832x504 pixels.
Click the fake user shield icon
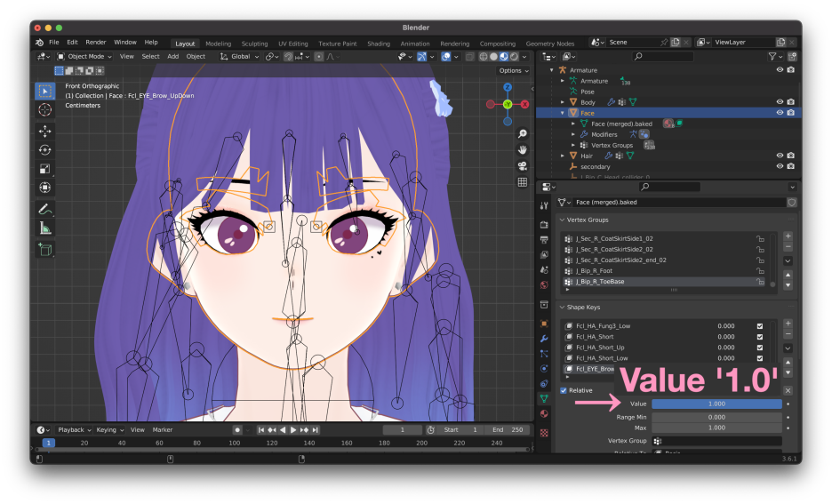tap(792, 202)
